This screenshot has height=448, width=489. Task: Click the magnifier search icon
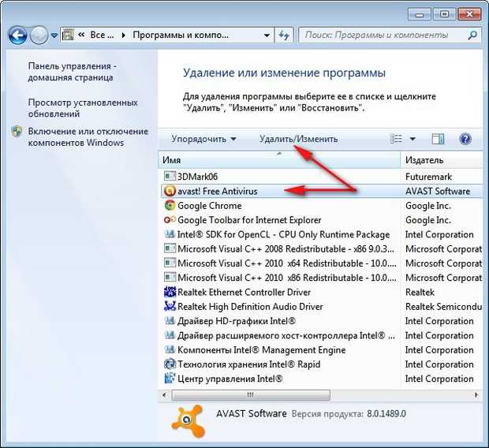(472, 35)
